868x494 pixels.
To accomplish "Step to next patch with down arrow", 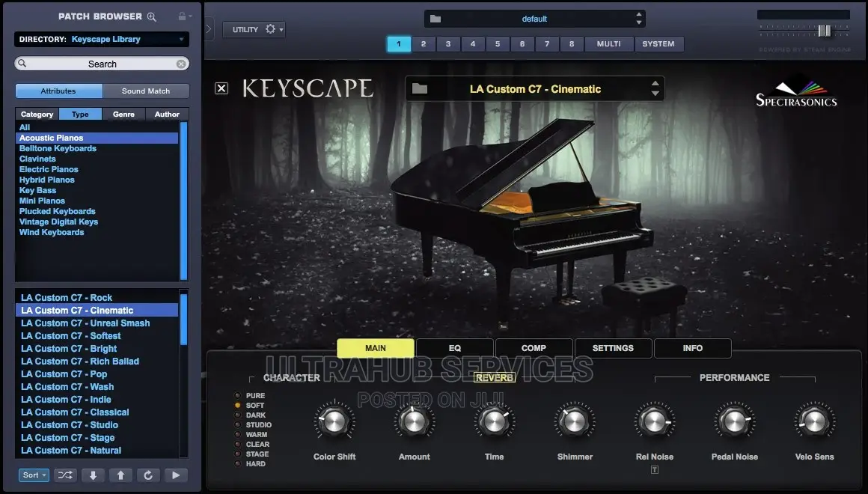I will [x=93, y=475].
